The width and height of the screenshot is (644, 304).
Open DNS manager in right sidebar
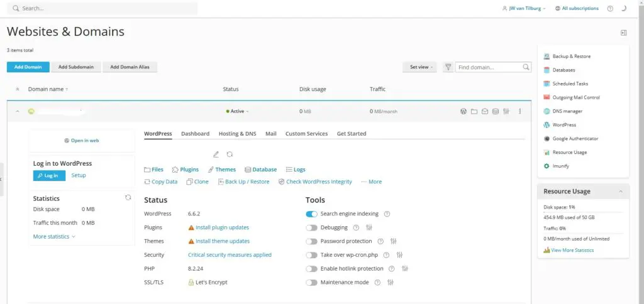pyautogui.click(x=567, y=111)
